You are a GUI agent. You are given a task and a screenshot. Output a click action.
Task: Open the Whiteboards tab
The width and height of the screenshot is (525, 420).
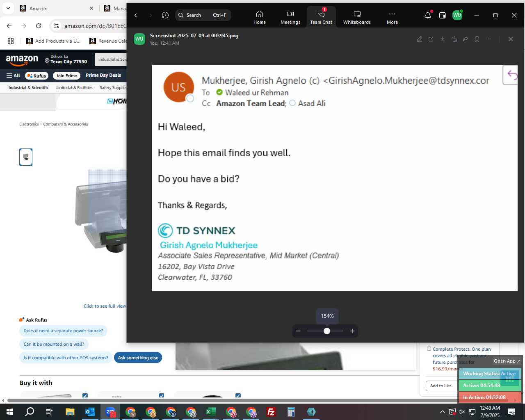click(x=357, y=17)
